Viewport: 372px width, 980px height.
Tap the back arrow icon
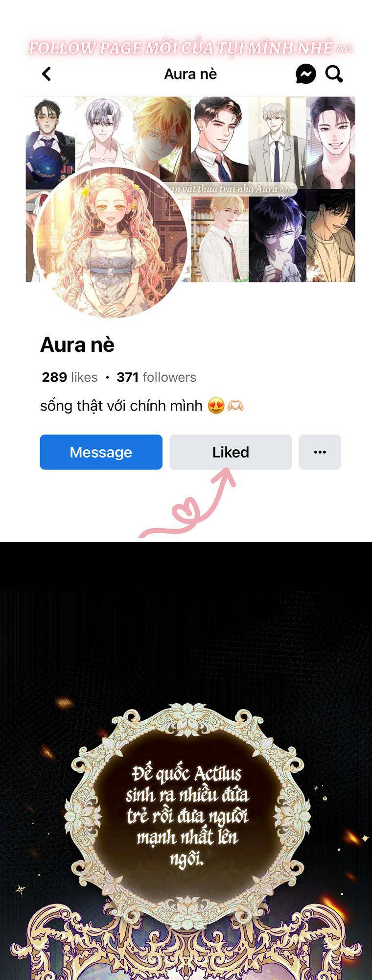tap(46, 74)
